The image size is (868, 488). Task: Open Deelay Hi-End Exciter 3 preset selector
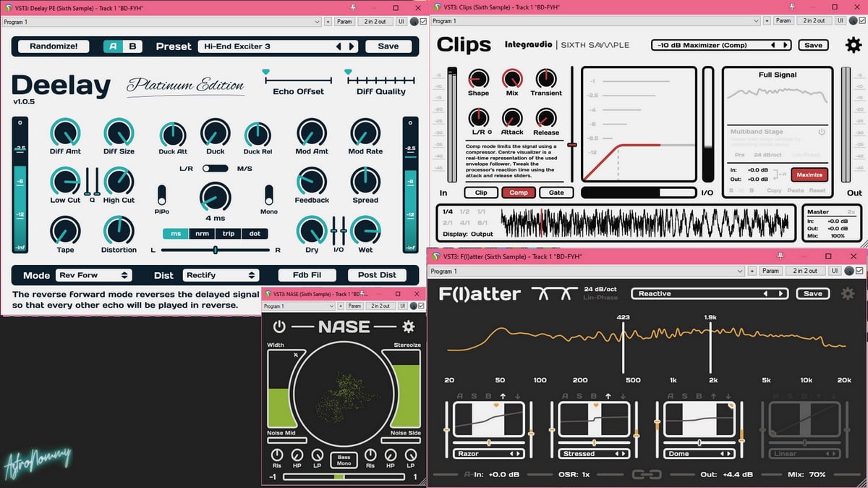point(278,46)
